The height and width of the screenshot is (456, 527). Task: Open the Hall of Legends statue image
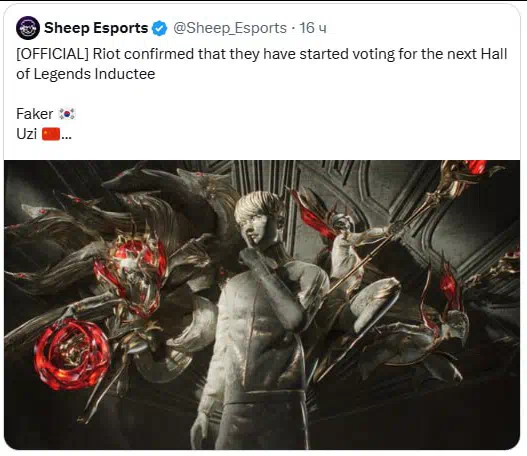262,304
